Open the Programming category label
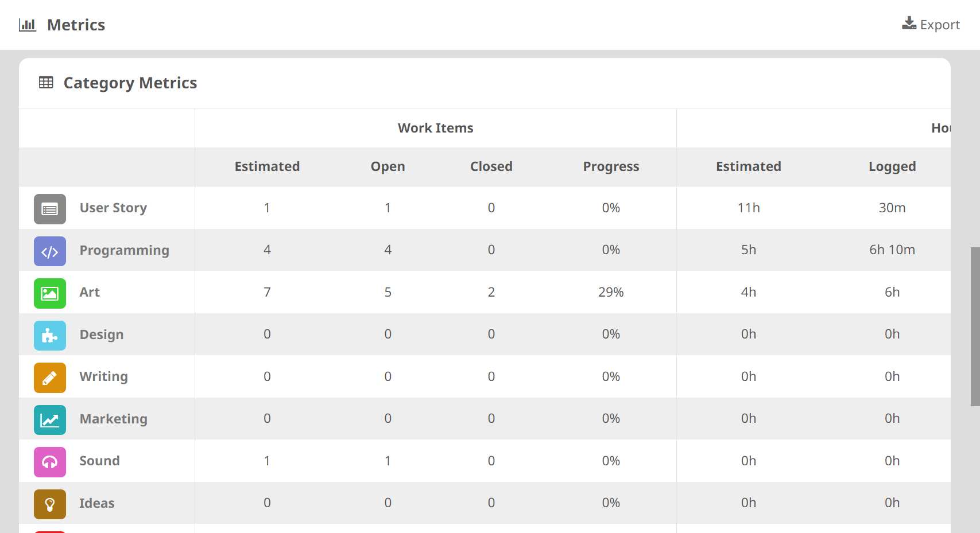 point(124,250)
